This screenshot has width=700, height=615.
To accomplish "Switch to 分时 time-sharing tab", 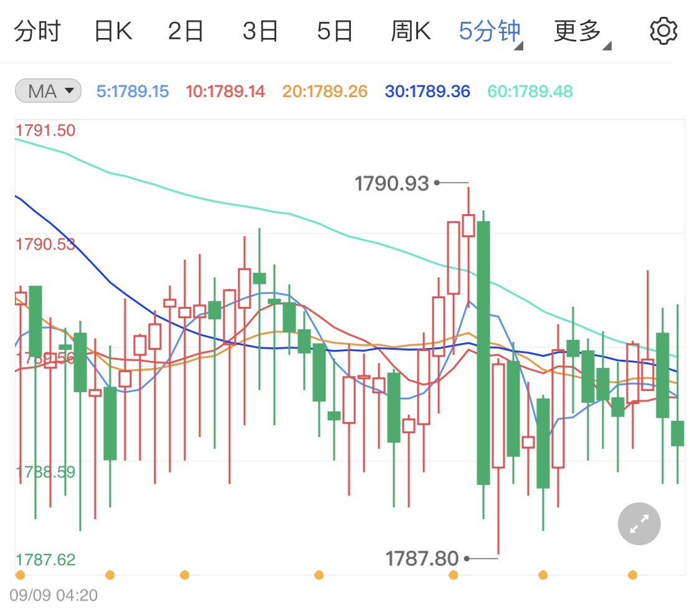I will pyautogui.click(x=37, y=31).
